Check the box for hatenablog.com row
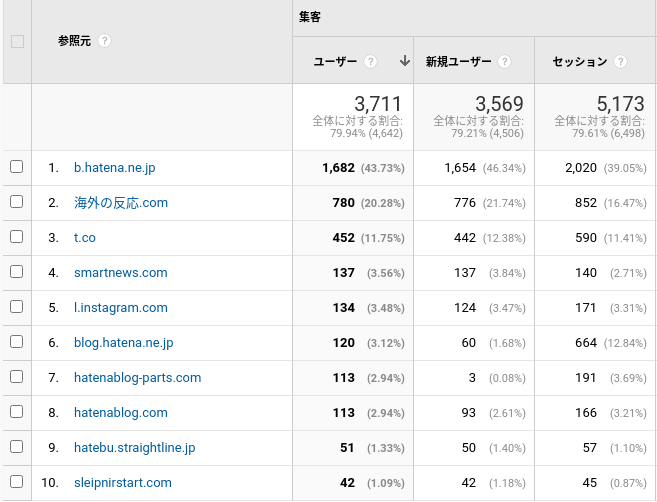 click(16, 411)
